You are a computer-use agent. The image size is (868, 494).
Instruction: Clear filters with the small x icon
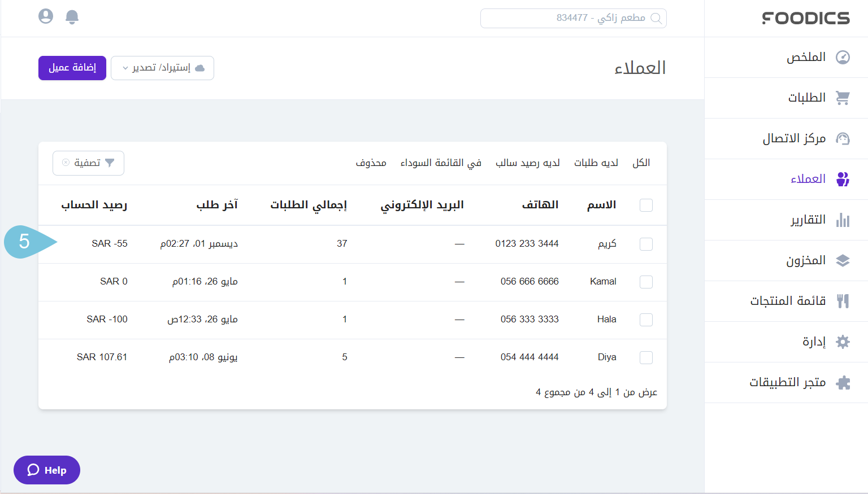click(66, 163)
